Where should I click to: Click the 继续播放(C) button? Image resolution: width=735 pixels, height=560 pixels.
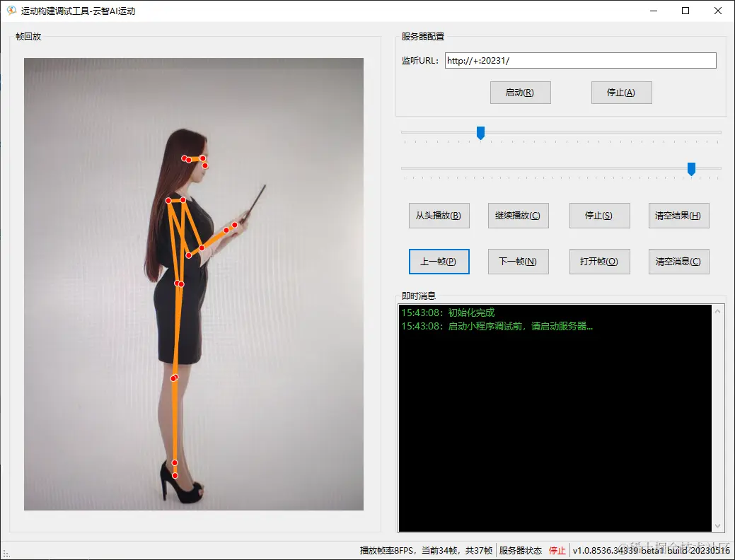pyautogui.click(x=519, y=216)
